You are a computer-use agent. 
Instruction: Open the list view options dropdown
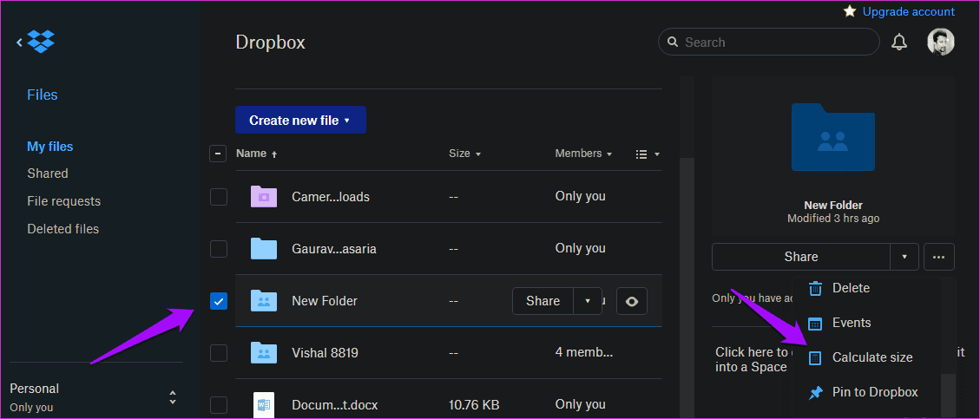(648, 154)
